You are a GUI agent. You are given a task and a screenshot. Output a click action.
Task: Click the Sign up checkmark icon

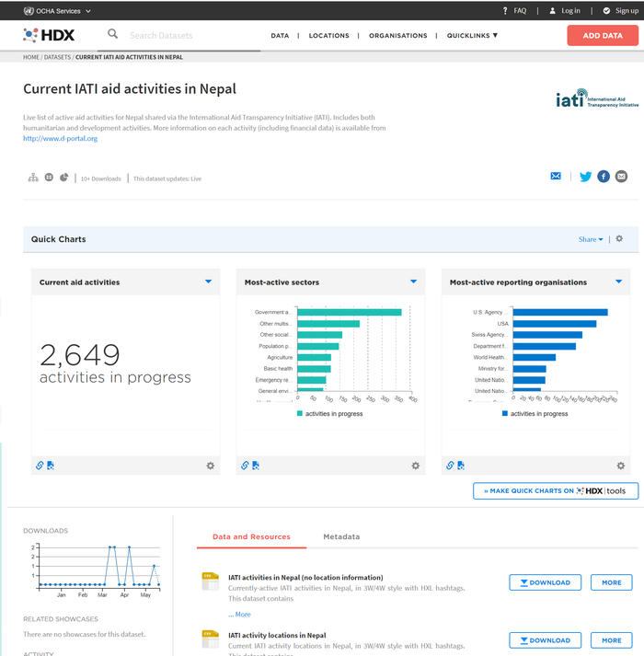tap(606, 11)
